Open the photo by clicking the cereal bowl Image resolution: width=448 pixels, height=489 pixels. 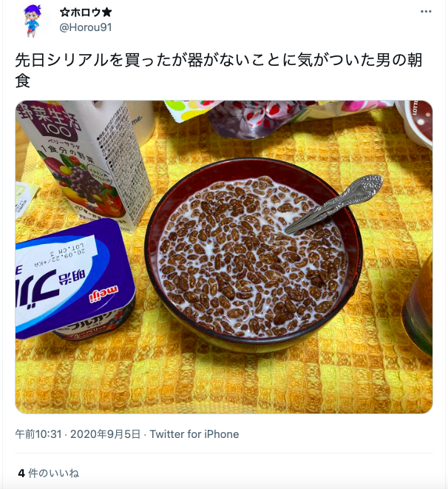coord(253,253)
